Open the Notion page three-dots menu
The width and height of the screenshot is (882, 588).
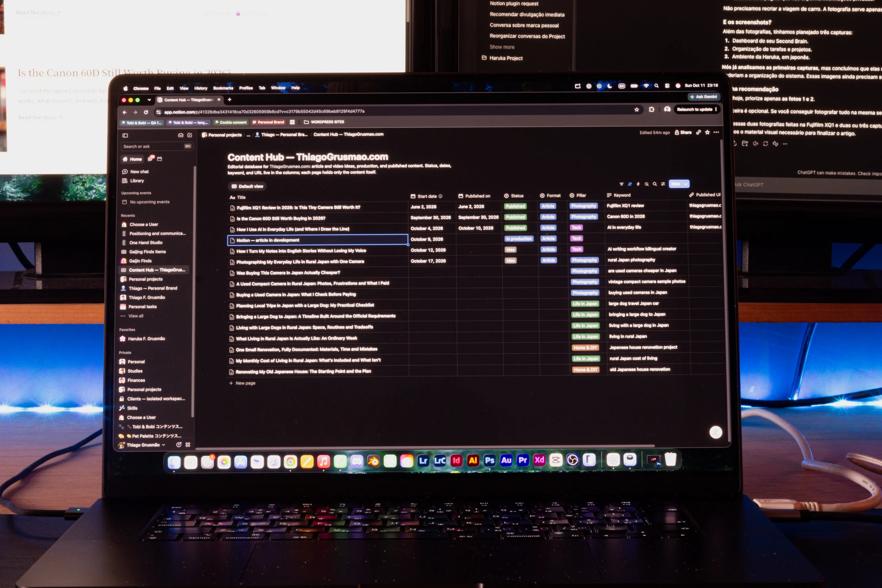click(x=716, y=132)
